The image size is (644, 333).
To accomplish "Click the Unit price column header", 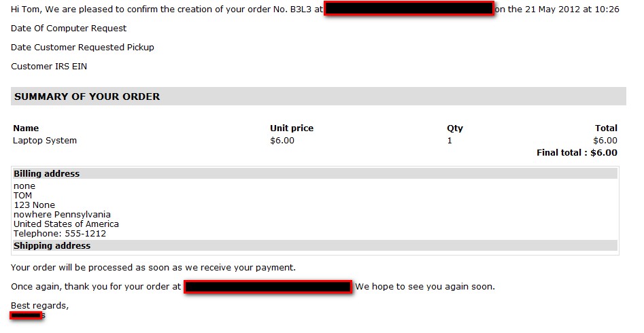I will pos(292,128).
